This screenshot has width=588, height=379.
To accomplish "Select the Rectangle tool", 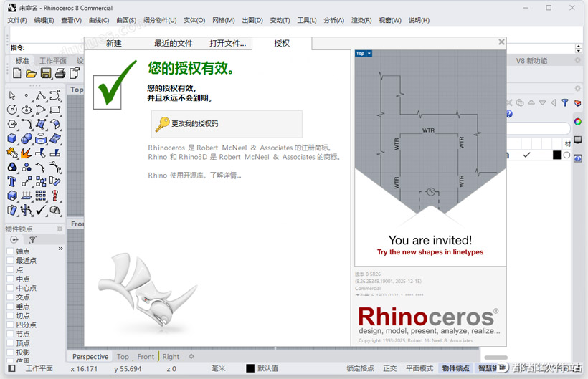I will click(55, 110).
